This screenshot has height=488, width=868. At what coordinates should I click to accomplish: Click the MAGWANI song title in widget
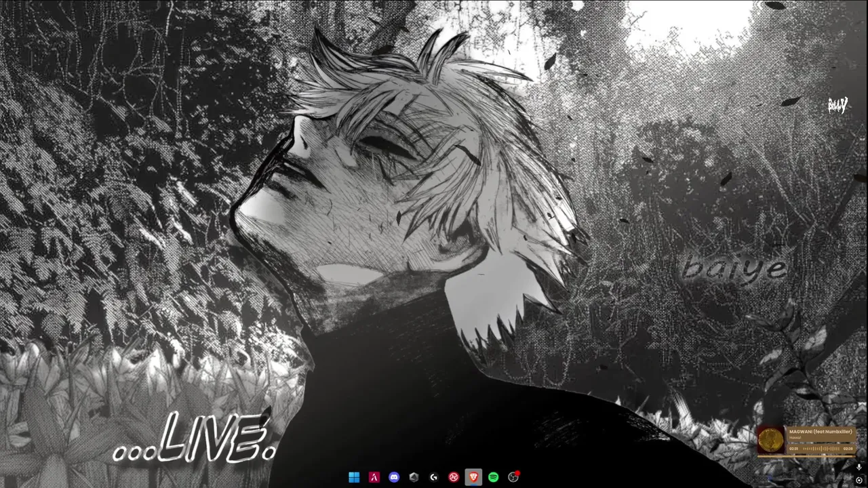(x=821, y=432)
